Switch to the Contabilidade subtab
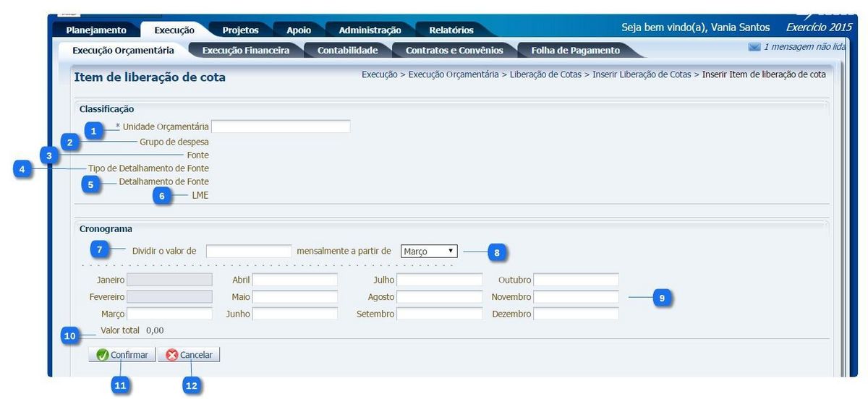The image size is (868, 399). pos(347,51)
